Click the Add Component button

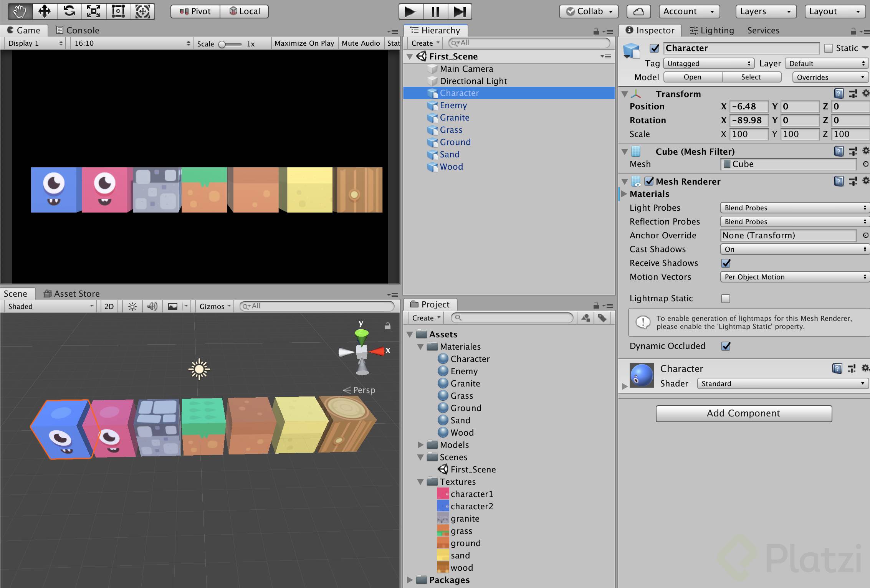coord(744,413)
